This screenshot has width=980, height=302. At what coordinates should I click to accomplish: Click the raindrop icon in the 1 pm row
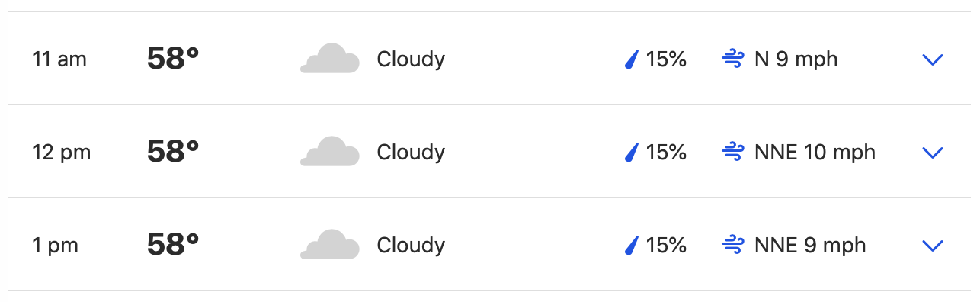click(x=631, y=246)
